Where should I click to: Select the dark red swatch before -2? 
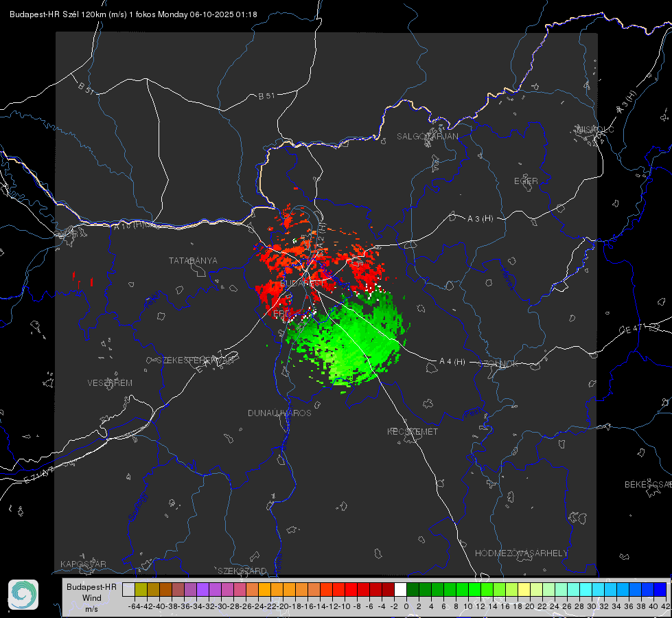(388, 589)
